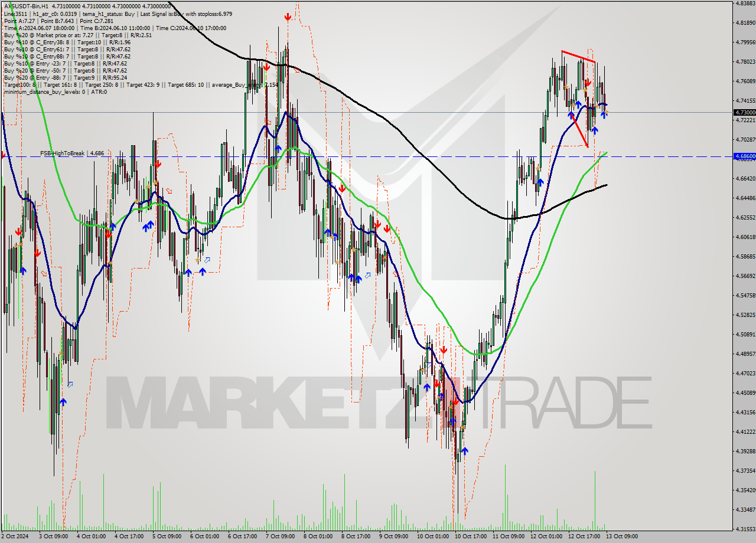
Task: Click price axis value 4.56692
Action: pos(745,276)
